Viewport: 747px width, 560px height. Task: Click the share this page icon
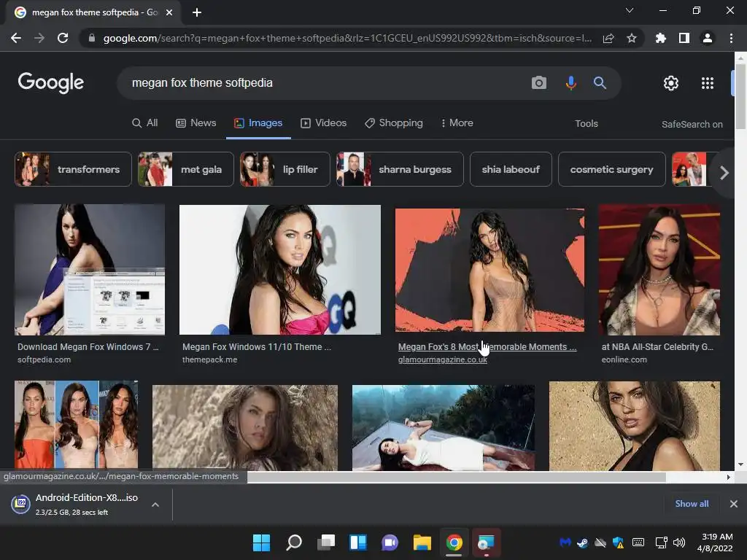(x=608, y=39)
